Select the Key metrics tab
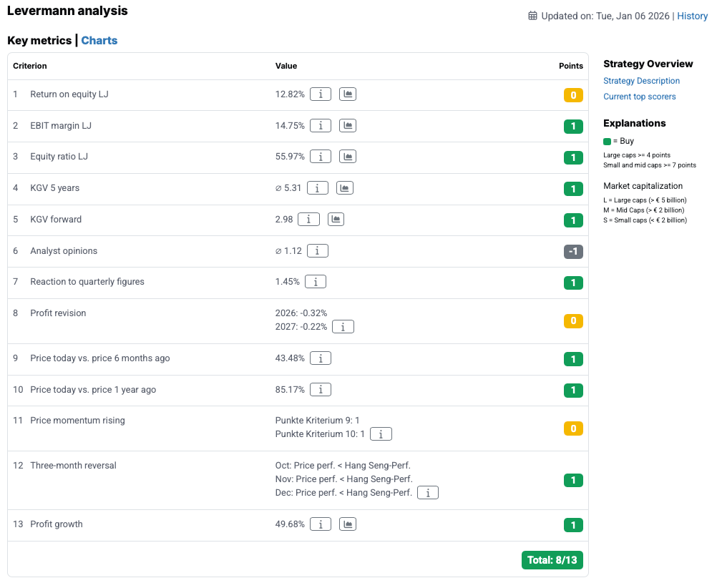Screen dimensions: 712x588 [39, 41]
